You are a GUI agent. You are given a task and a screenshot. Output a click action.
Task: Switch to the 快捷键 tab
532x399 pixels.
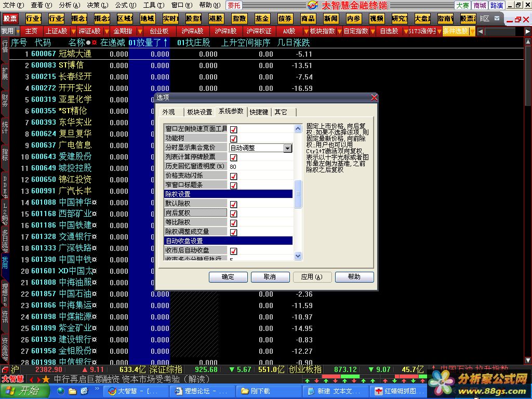pyautogui.click(x=259, y=112)
